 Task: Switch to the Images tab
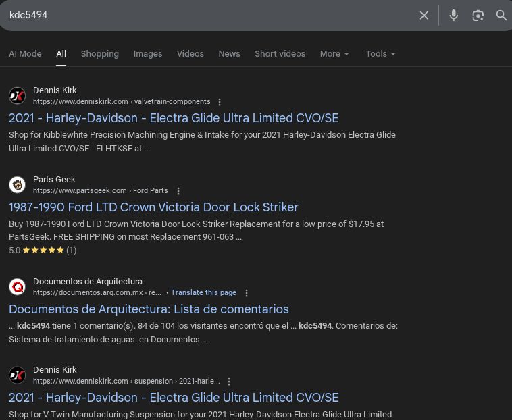[148, 54]
